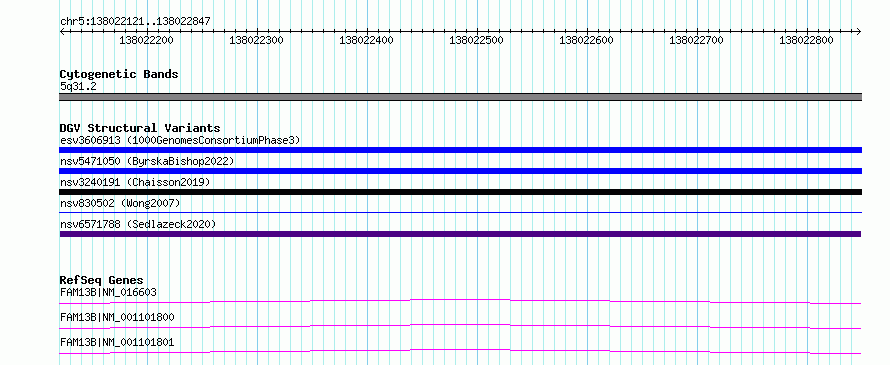The height and width of the screenshot is (365, 890).
Task: Click ruler tick label 138022500
Action: [x=477, y=40]
